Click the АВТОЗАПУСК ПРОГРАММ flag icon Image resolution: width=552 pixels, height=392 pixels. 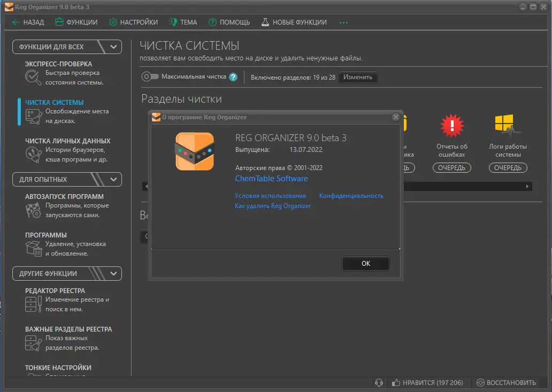34,211
